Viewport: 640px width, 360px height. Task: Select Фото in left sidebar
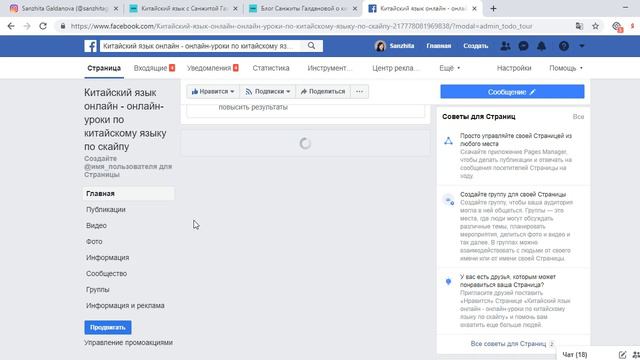[x=94, y=242]
